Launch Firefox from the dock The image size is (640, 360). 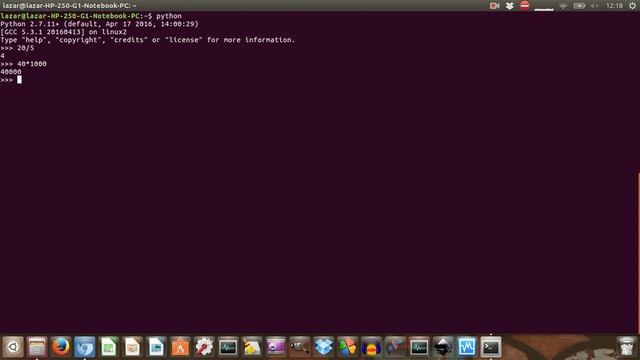(x=61, y=347)
